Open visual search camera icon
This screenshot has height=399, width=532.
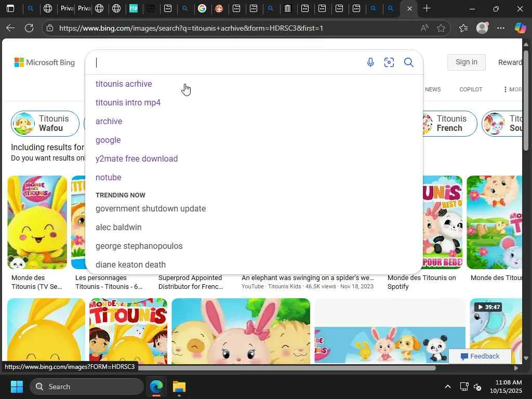(x=389, y=62)
